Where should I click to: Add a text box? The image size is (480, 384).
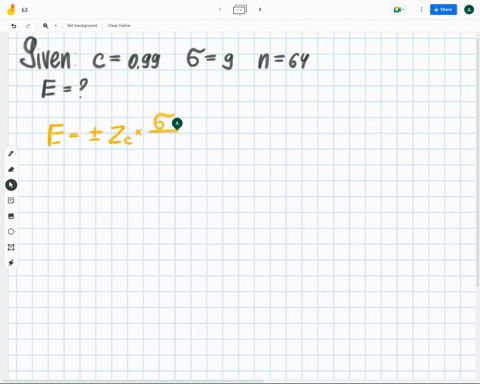pyautogui.click(x=11, y=247)
